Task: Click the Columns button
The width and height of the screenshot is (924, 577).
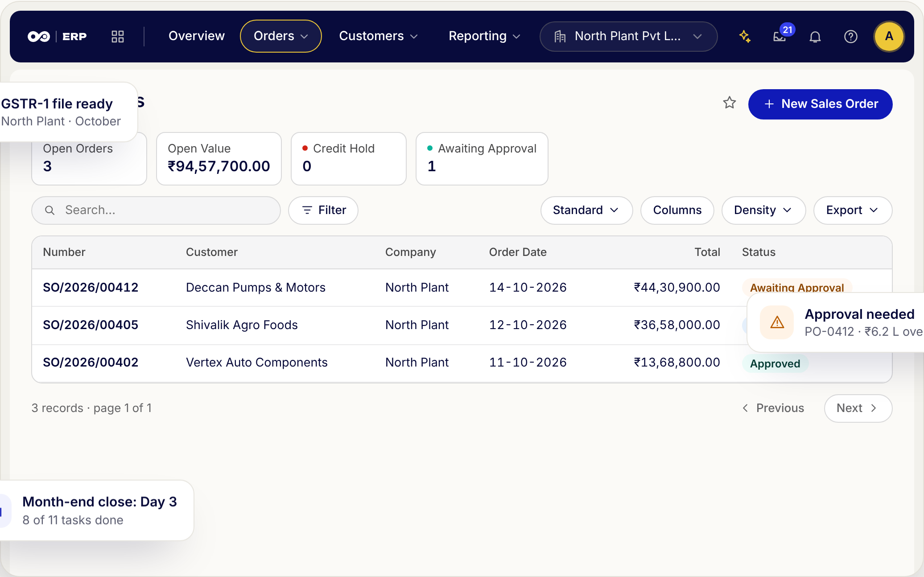Action: pos(677,210)
